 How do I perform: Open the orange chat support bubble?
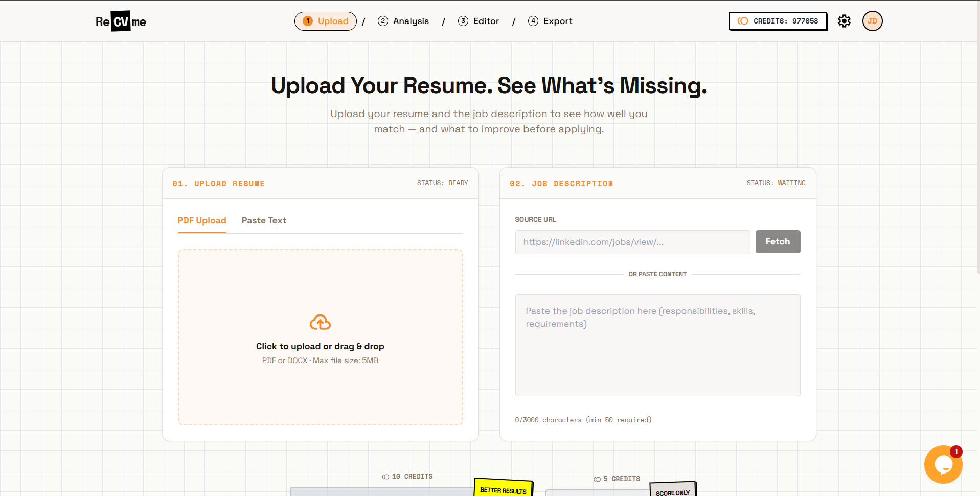tap(943, 464)
